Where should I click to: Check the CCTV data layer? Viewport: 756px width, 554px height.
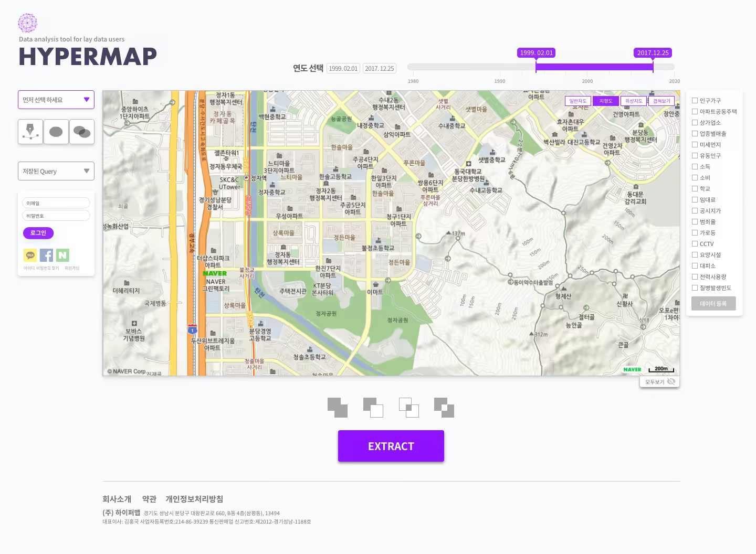695,243
